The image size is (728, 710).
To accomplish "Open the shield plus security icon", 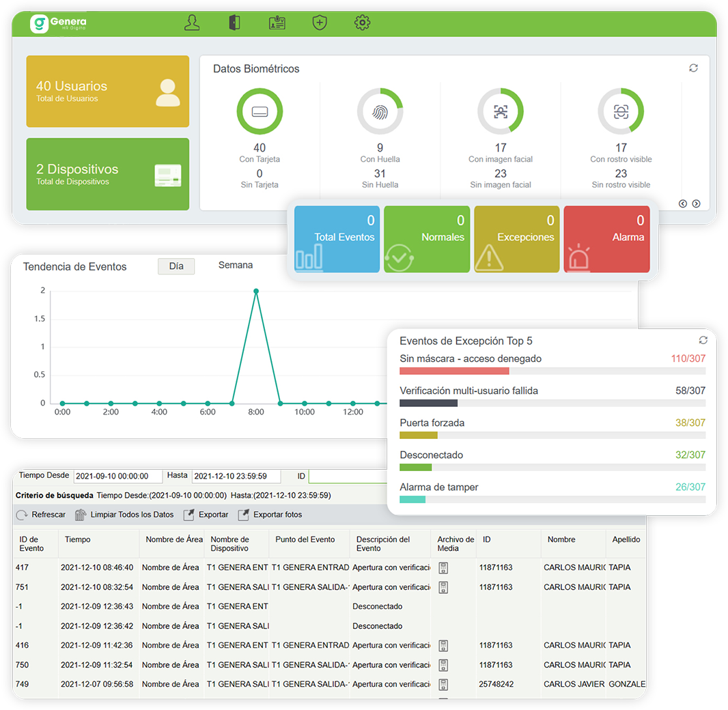I will pos(319,23).
